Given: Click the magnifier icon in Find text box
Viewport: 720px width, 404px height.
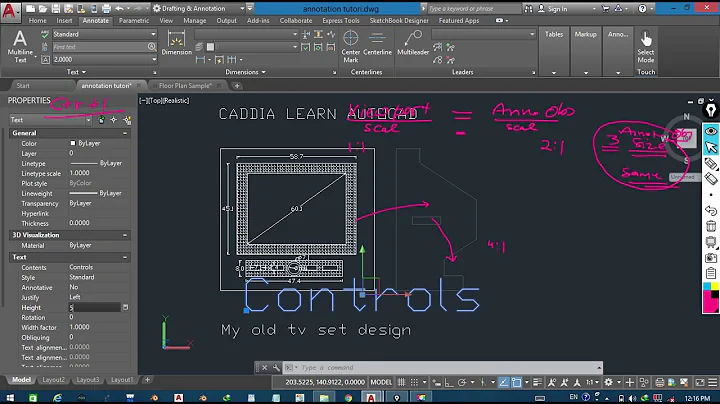Looking at the screenshot, I should [x=152, y=47].
